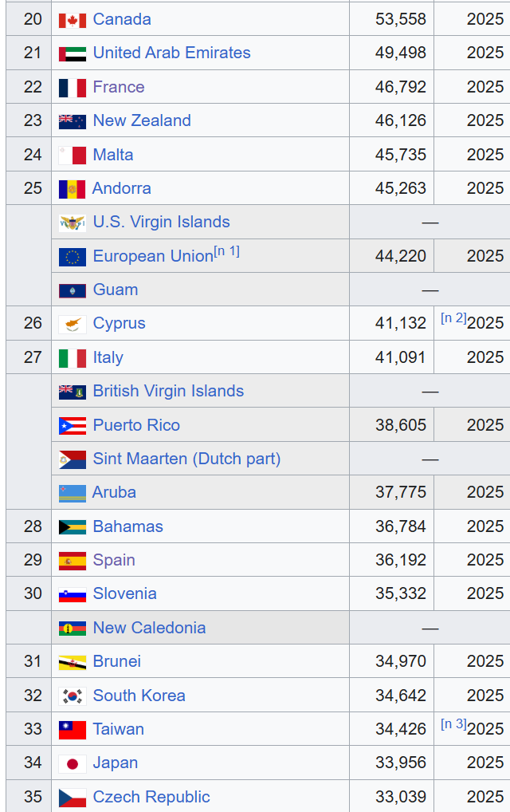The image size is (510, 812).
Task: Open footnote n 3 in Taiwan row
Action: 453,724
